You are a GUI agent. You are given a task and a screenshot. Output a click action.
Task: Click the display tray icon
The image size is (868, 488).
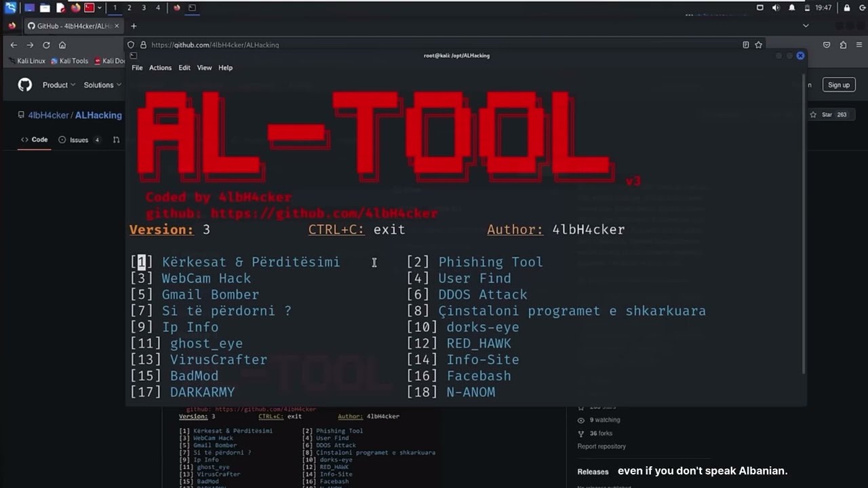[759, 7]
